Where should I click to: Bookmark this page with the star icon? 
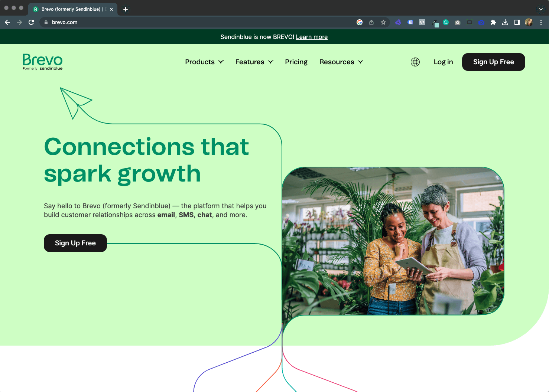(383, 22)
